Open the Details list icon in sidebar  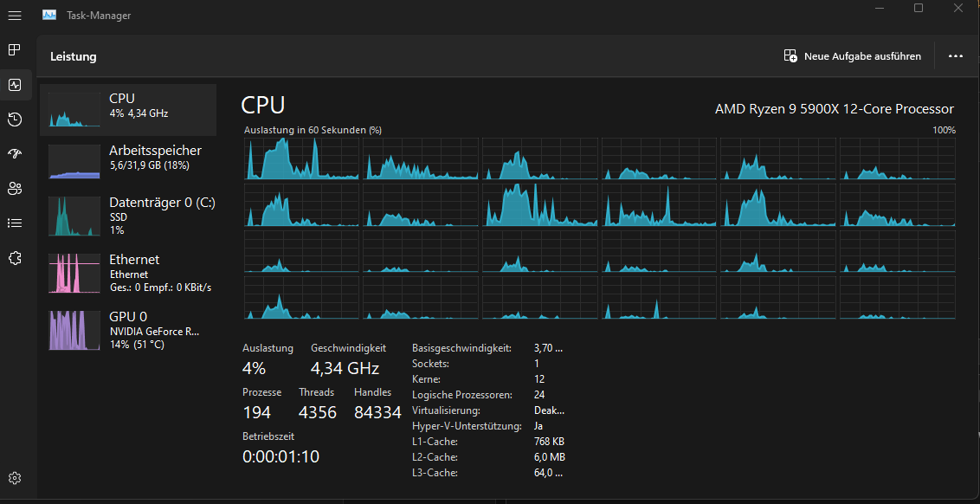point(15,223)
